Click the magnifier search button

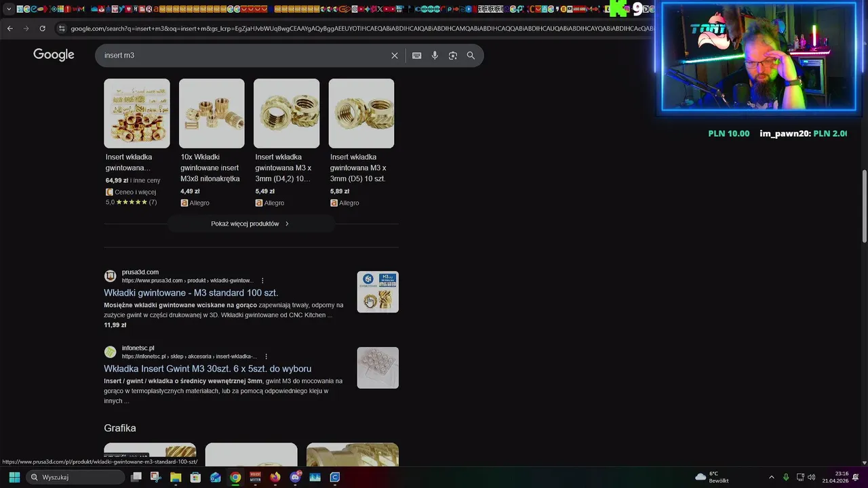point(471,56)
